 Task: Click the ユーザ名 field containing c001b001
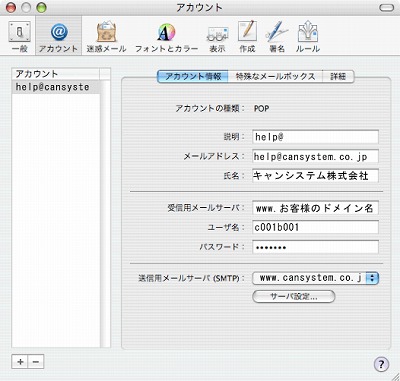tap(315, 227)
